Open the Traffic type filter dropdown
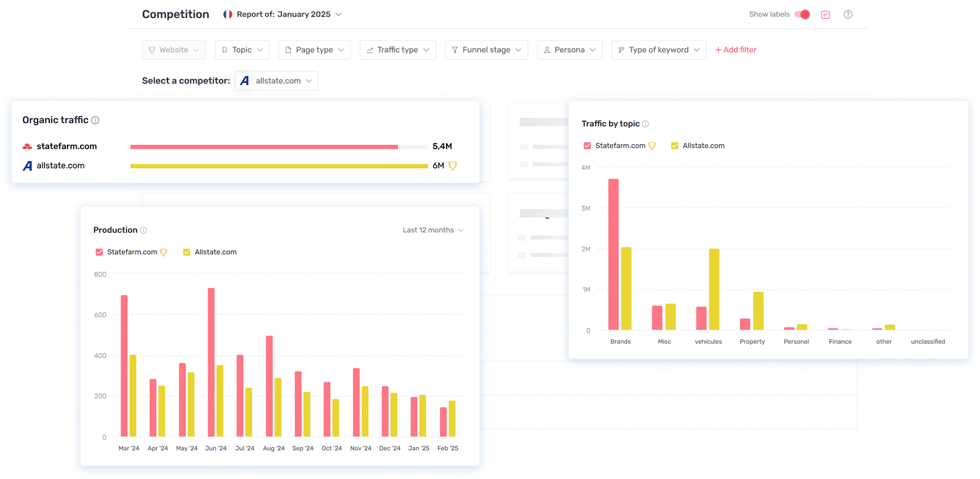This screenshot has height=479, width=980. click(x=398, y=50)
